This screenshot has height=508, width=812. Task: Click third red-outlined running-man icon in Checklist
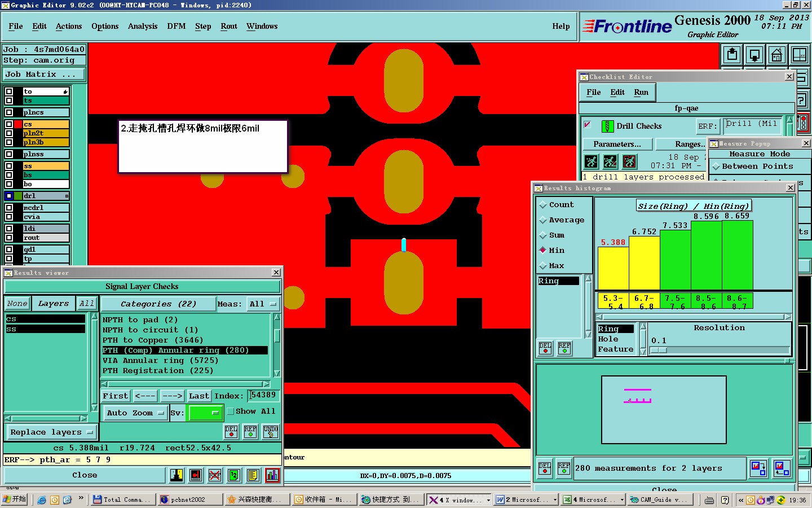click(x=629, y=162)
